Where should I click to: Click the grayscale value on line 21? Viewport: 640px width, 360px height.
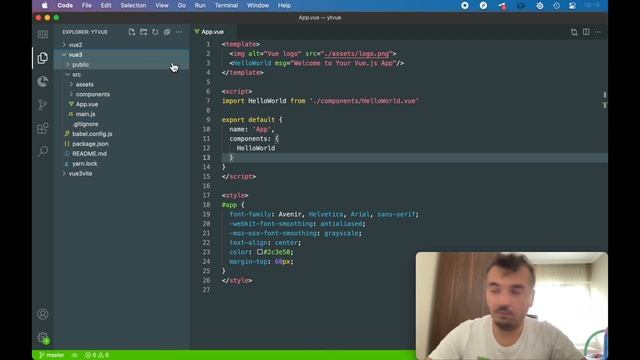341,233
